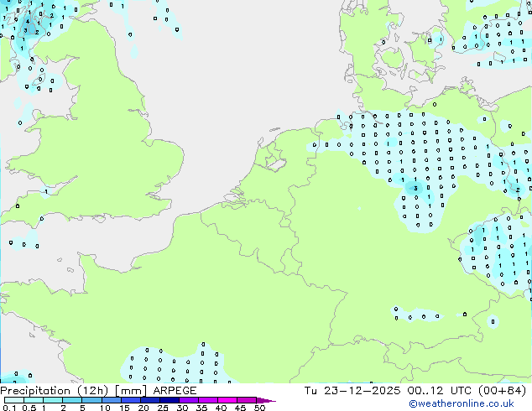The image size is (532, 411).
Task: Click the '15' legend scale number
Action: 124,408
